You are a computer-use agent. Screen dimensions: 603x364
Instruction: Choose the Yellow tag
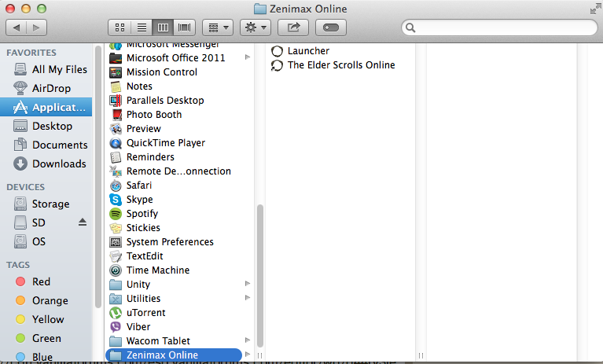coord(46,319)
